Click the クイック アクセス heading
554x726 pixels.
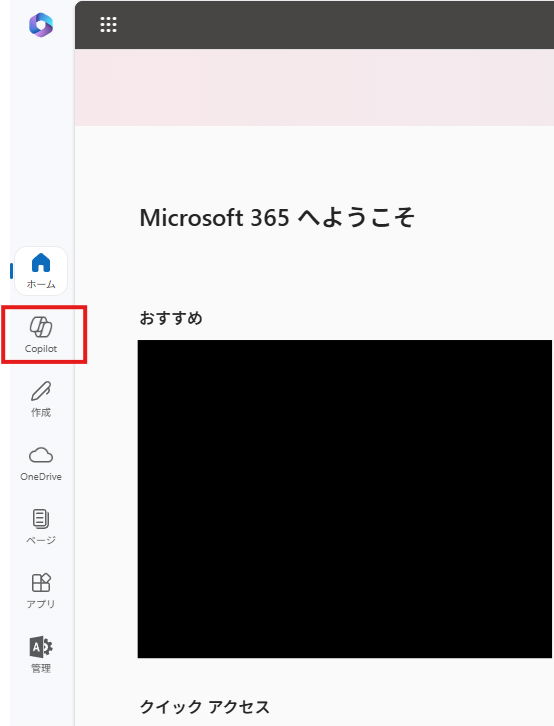coord(205,707)
